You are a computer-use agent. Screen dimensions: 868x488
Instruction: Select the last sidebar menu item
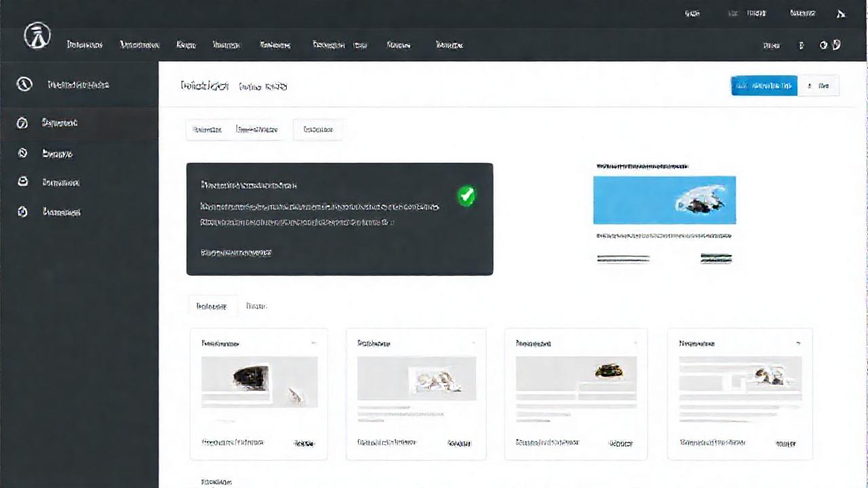79,212
